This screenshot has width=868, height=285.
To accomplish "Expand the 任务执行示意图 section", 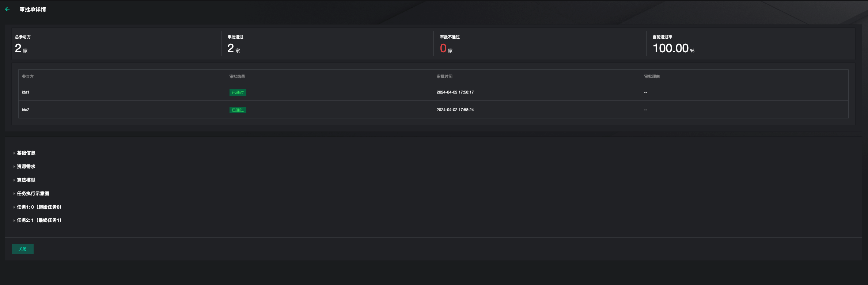I will 33,194.
